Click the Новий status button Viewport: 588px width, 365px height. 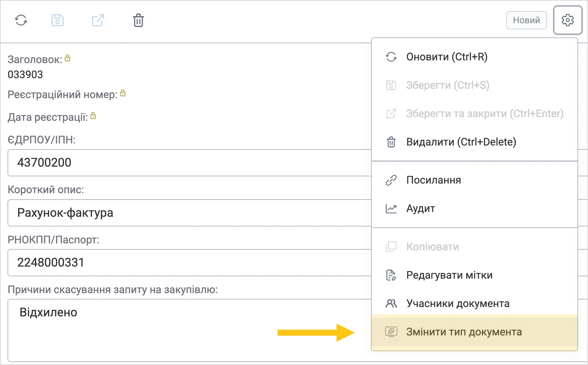coord(526,20)
